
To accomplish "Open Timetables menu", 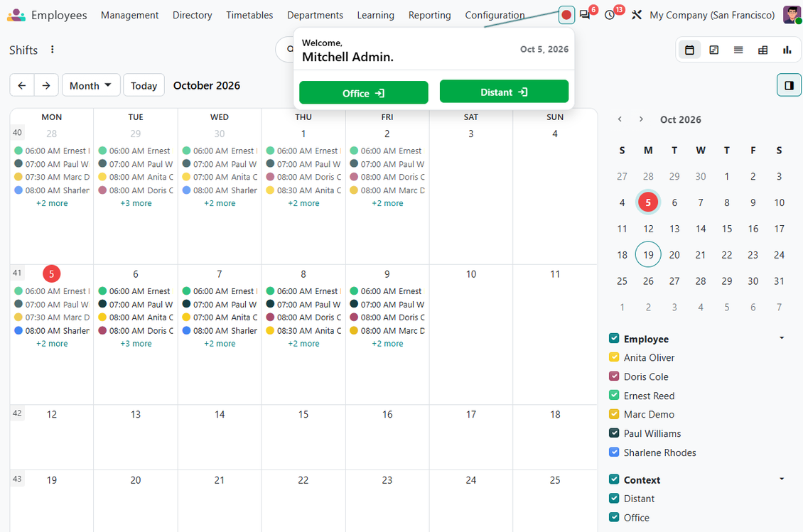I will pos(249,15).
